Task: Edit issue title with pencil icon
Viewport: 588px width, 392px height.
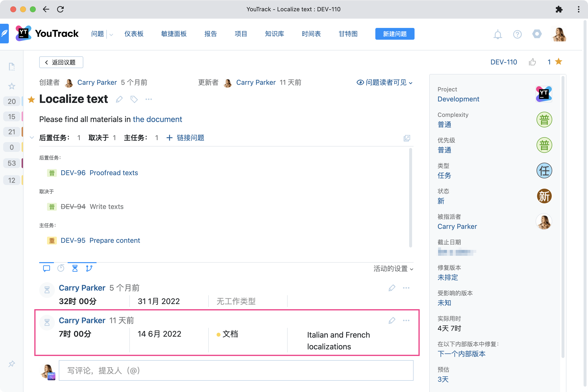Action: pos(119,99)
